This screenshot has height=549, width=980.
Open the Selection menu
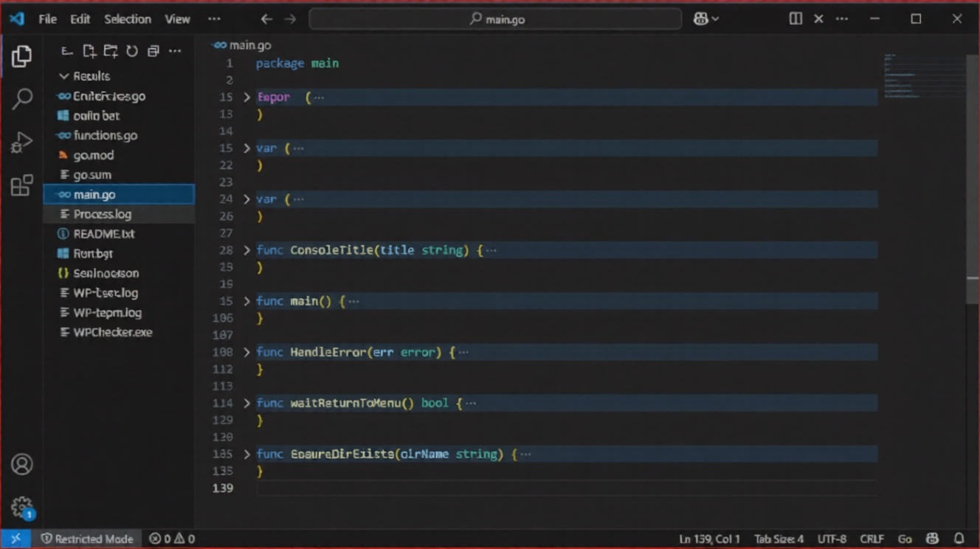[128, 19]
